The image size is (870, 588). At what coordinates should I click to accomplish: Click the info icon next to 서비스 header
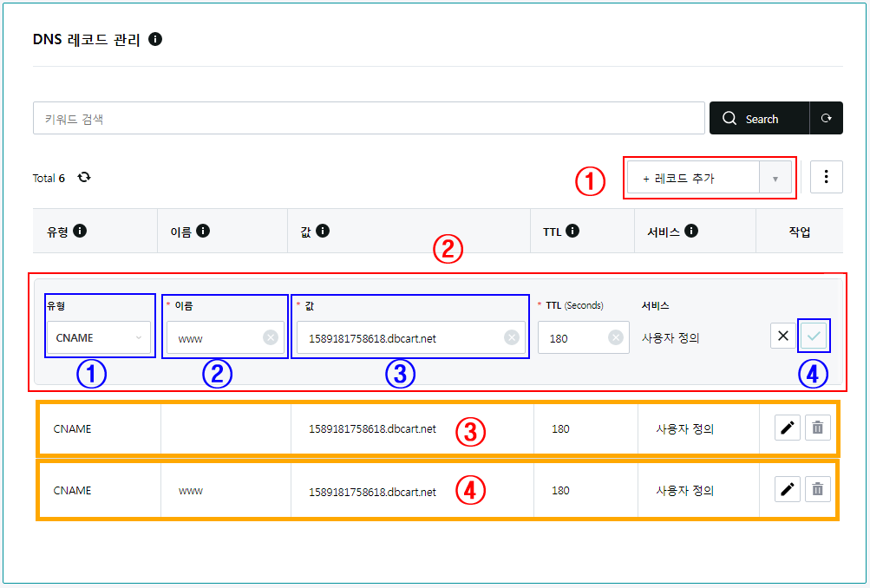tap(690, 232)
